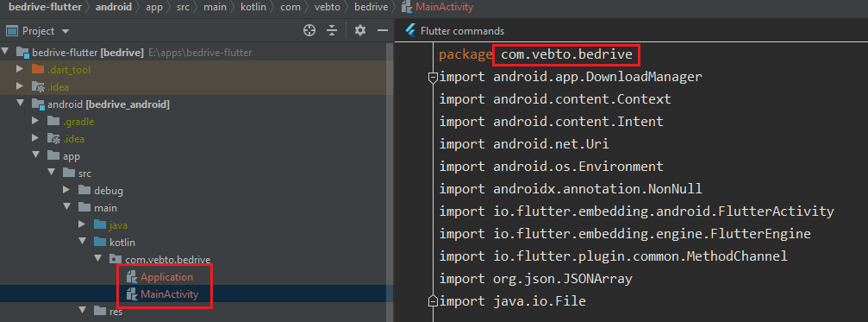Click the Application Kotlin file icon in tree
868x322 pixels.
coord(132,276)
